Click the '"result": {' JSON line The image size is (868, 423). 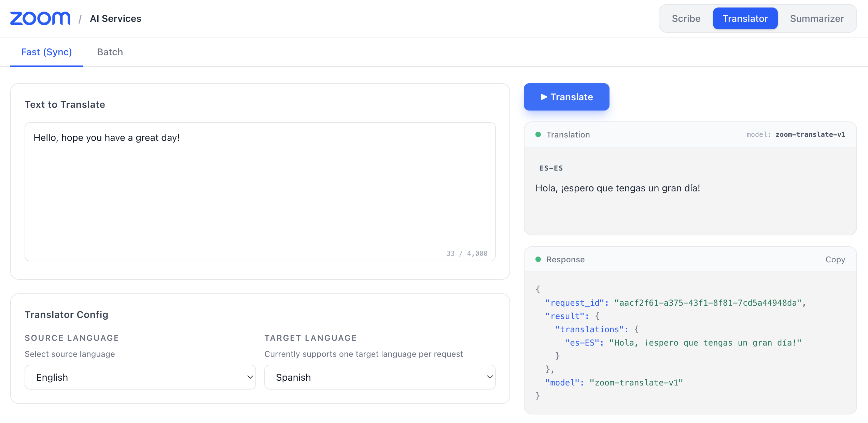pyautogui.click(x=572, y=316)
